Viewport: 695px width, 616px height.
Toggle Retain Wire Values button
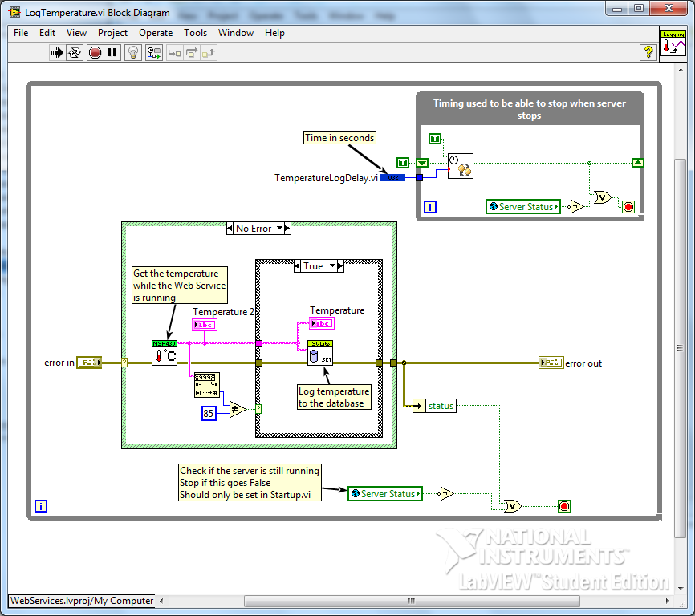[x=154, y=53]
